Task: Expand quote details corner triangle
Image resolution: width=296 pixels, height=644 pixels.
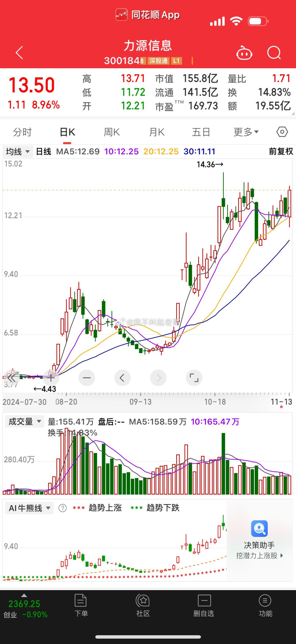Action: (293, 113)
